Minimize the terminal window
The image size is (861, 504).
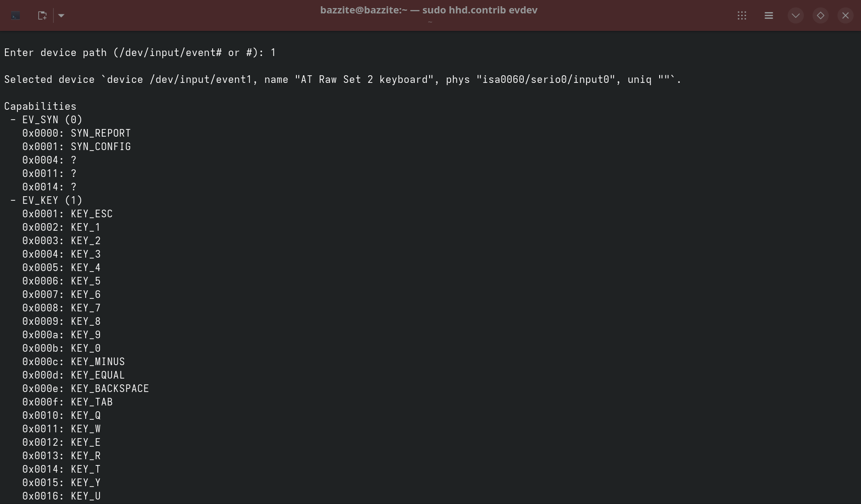tap(796, 16)
